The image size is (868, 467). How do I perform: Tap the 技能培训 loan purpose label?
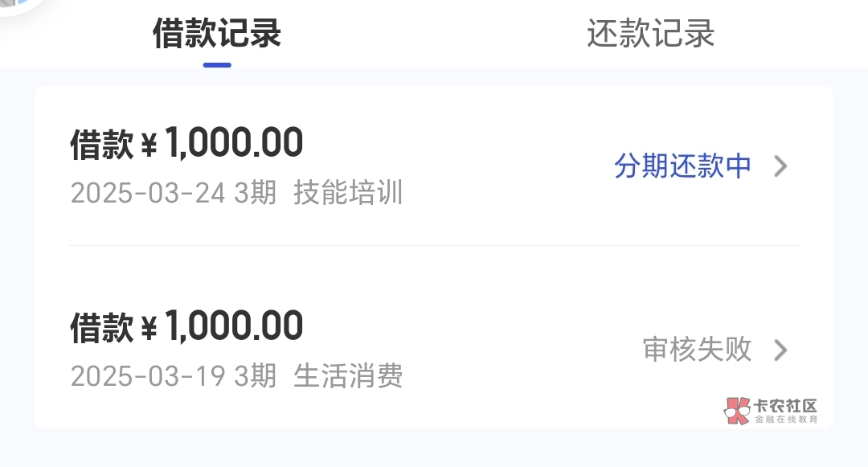348,194
